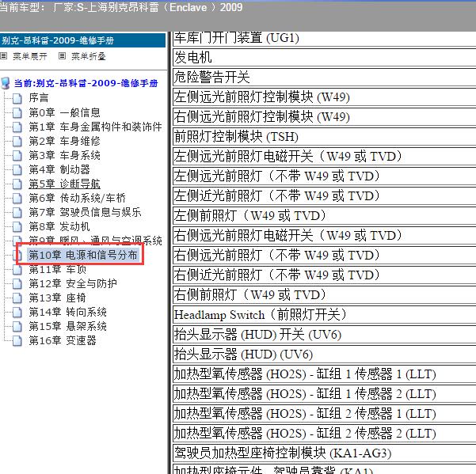
Task: Open 第12章 安全与防护 chapter
Action: coord(73,283)
